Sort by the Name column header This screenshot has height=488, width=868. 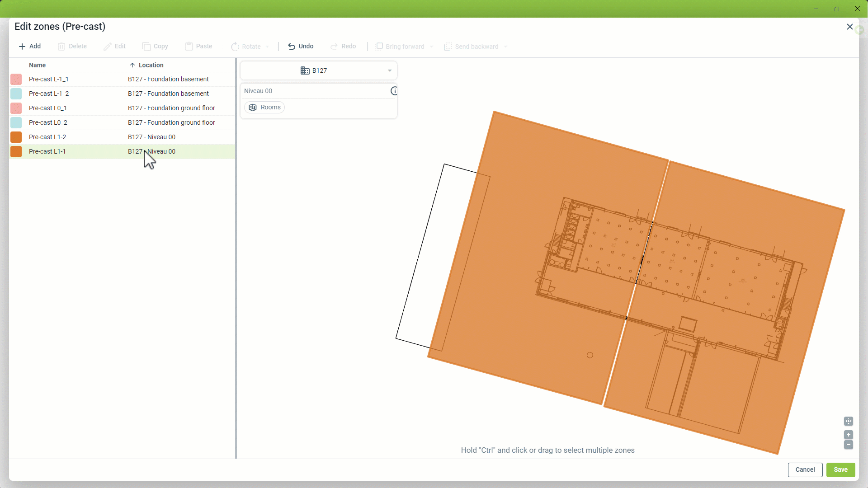(x=38, y=65)
